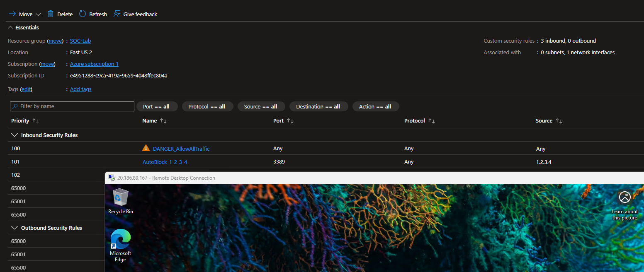Open Microsoft Edge desktop shortcut

[x=120, y=240]
